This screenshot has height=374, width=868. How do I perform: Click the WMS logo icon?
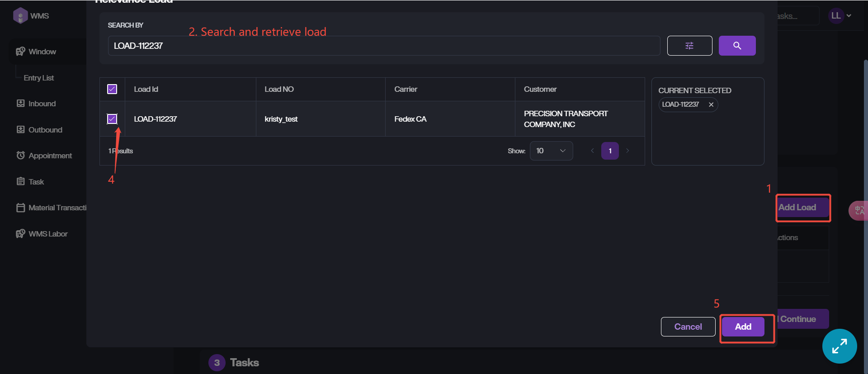(20, 16)
